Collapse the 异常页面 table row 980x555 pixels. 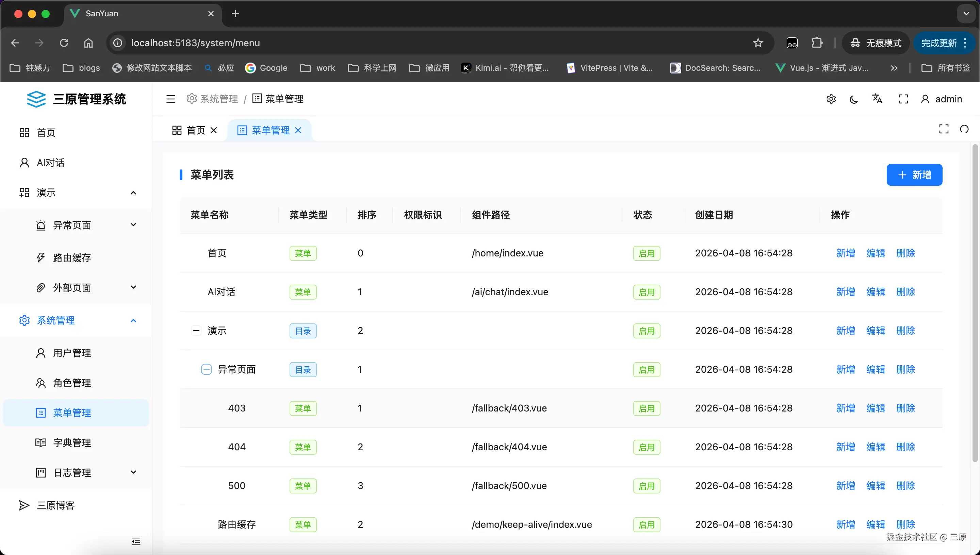[207, 369]
